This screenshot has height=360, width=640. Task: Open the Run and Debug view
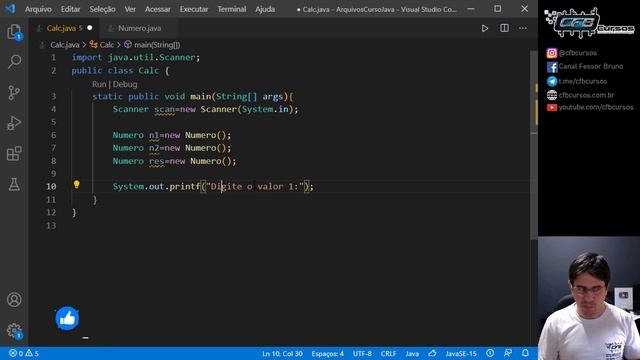(14, 123)
